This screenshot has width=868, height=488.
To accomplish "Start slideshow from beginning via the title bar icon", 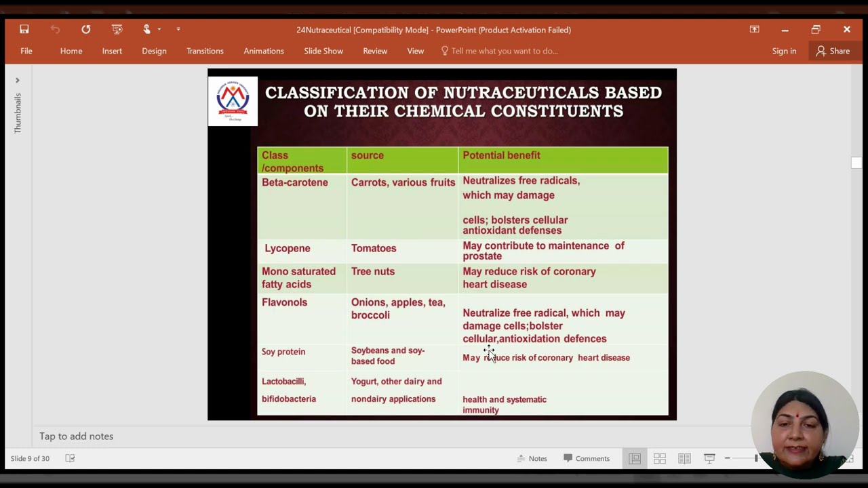I will (x=117, y=29).
